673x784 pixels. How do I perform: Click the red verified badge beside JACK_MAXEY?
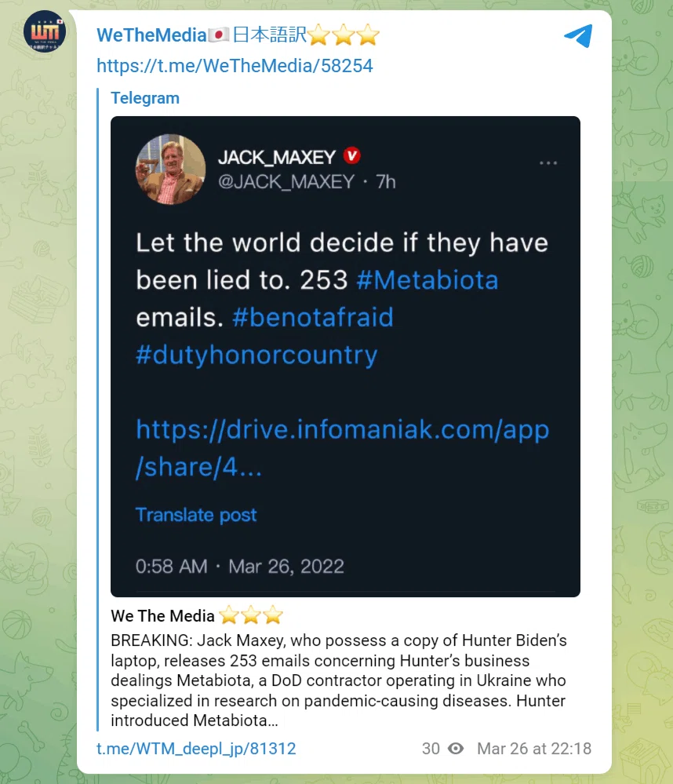[351, 155]
